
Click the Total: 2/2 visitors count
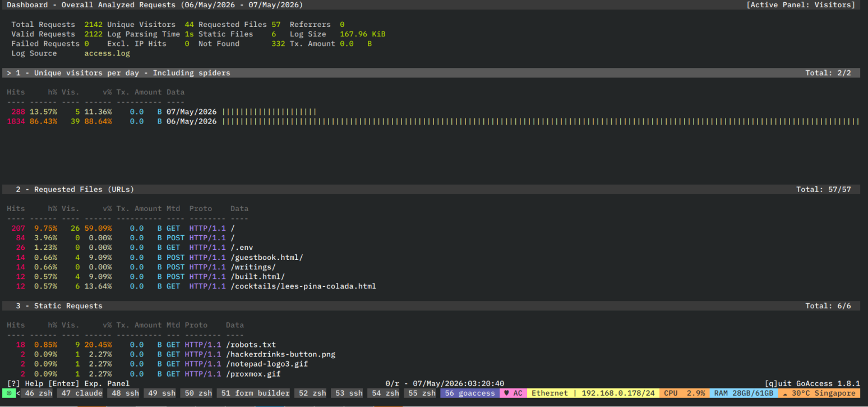coord(828,73)
